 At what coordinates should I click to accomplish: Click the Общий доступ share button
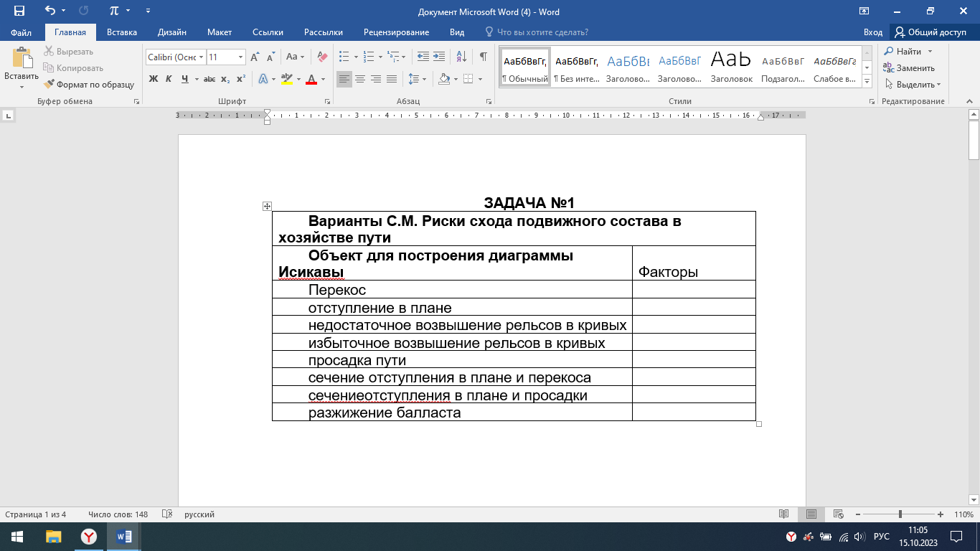(930, 32)
